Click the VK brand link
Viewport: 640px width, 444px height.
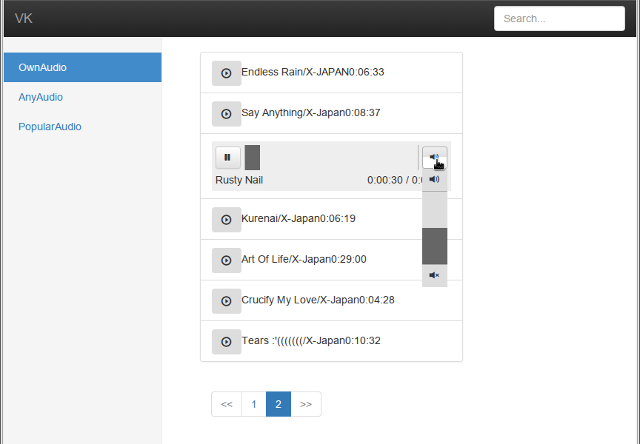coord(24,18)
